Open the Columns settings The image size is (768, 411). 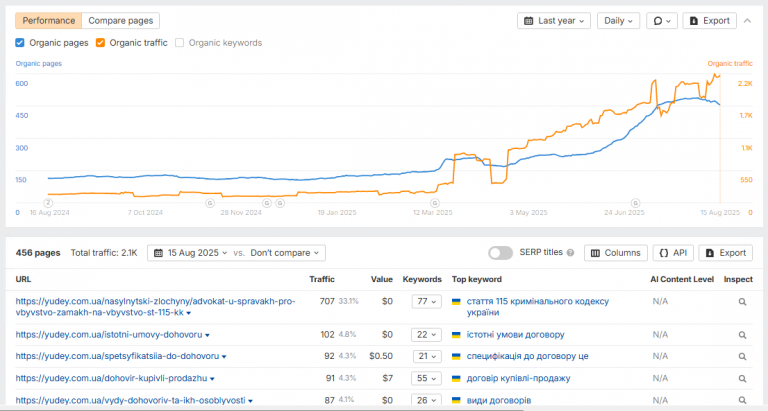tap(616, 253)
